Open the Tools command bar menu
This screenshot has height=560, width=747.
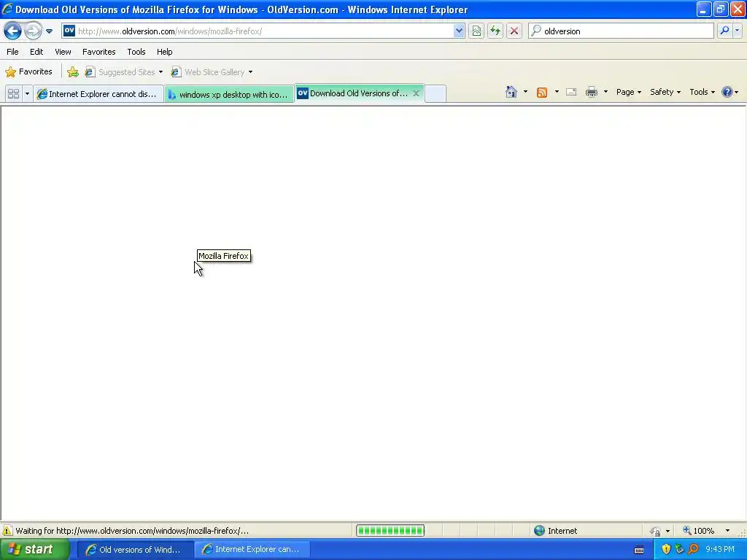(x=703, y=92)
